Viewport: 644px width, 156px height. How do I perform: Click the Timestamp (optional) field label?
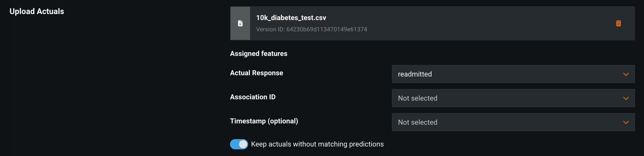point(264,121)
